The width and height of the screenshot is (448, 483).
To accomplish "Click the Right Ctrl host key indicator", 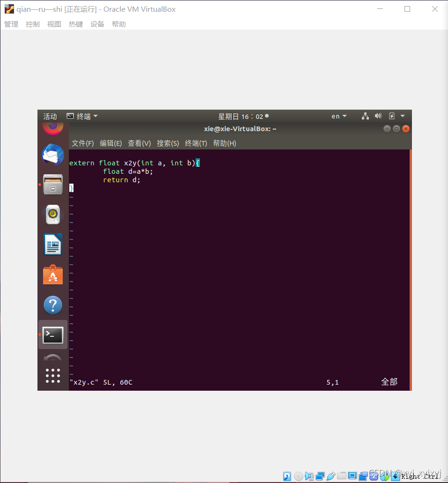I will (x=419, y=476).
